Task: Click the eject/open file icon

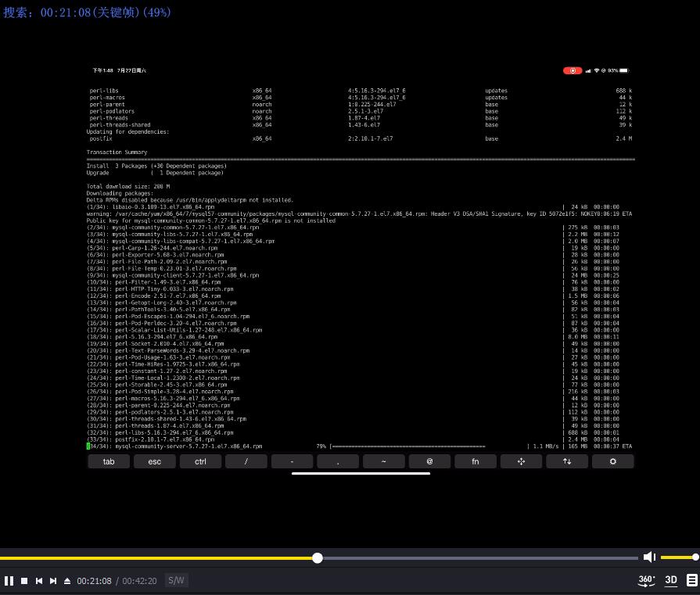Action: [x=67, y=581]
